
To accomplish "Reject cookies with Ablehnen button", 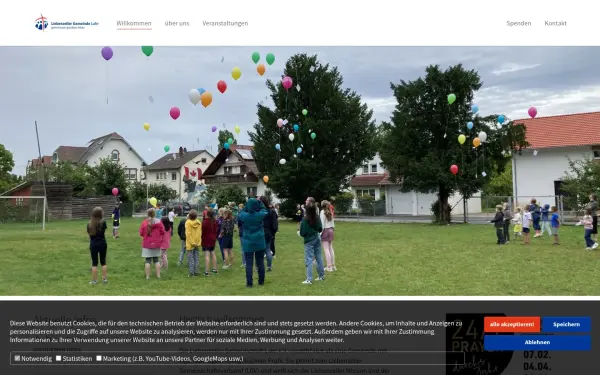I will pyautogui.click(x=537, y=342).
